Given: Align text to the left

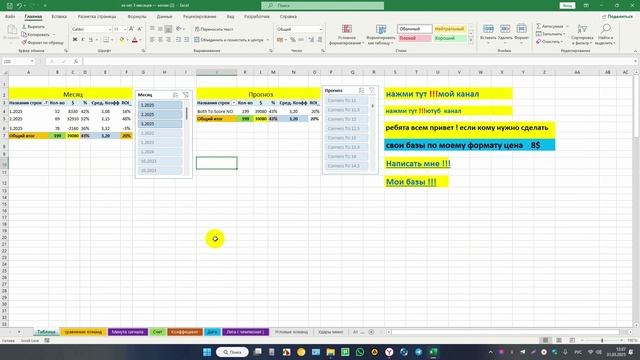Looking at the screenshot, I should (152, 40).
